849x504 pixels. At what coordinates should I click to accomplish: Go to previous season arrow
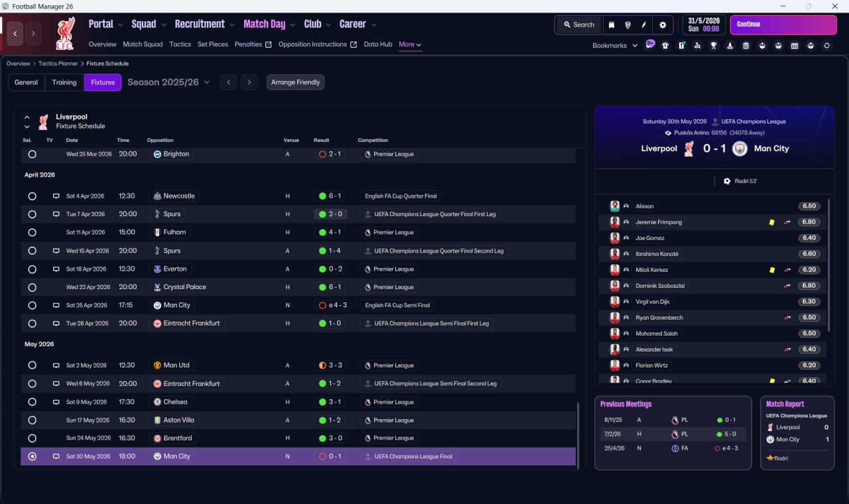(228, 82)
